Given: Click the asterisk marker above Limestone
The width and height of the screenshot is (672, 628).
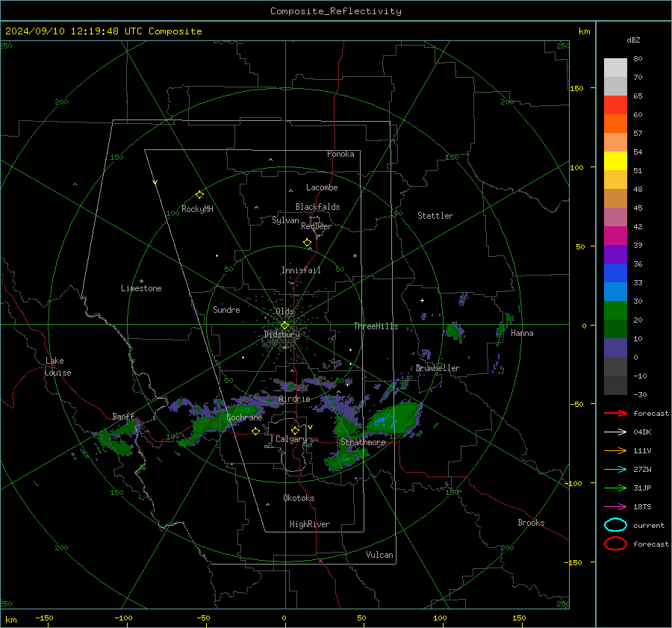Looking at the screenshot, I should [x=141, y=282].
